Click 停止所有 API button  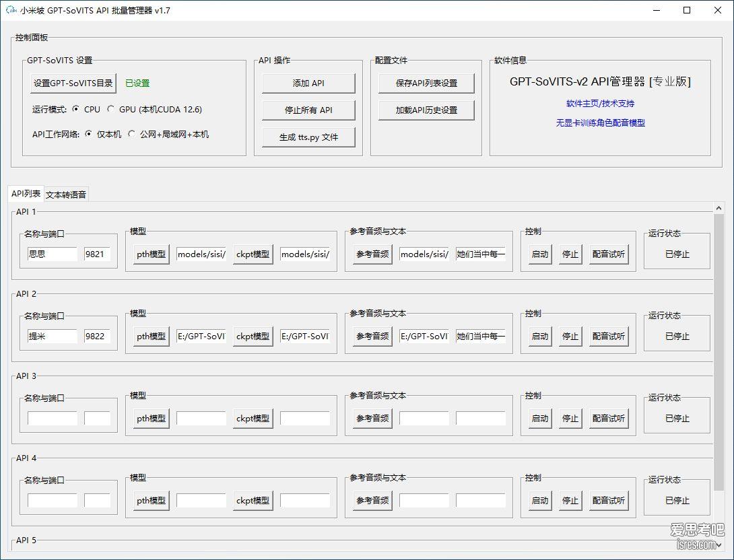point(308,110)
